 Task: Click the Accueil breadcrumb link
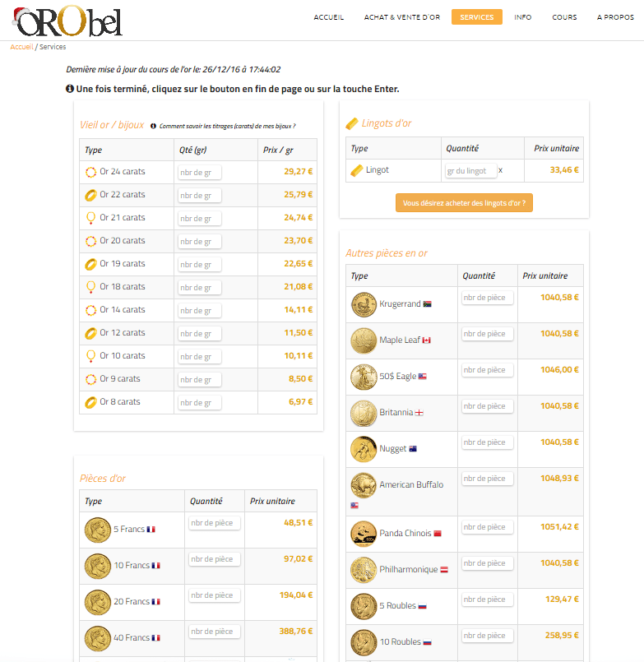[x=21, y=46]
